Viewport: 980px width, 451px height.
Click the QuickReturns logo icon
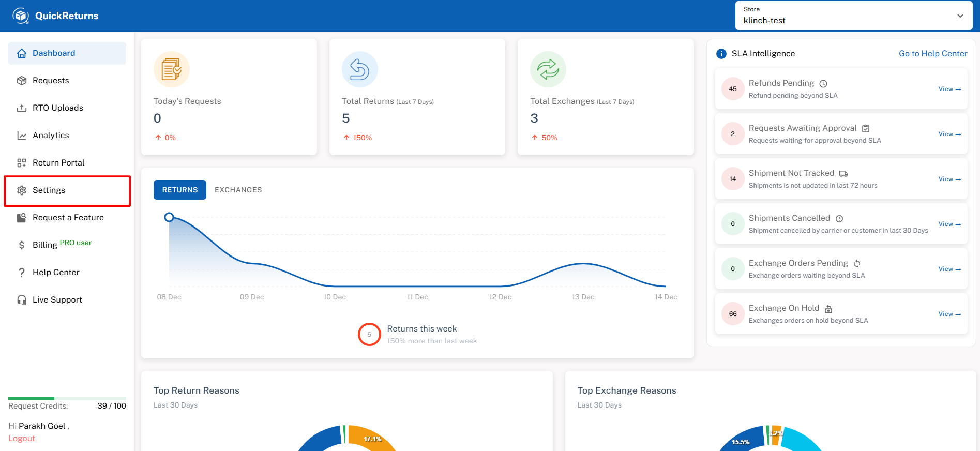click(21, 16)
